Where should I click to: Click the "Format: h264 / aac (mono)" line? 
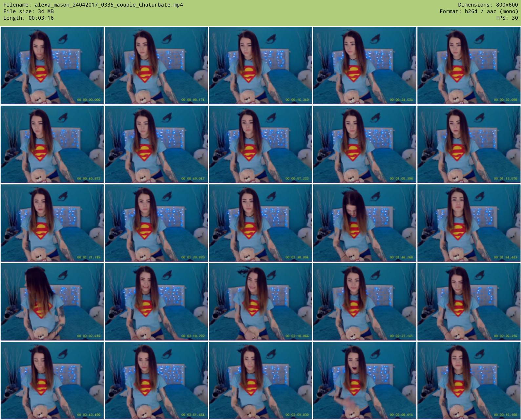[479, 11]
